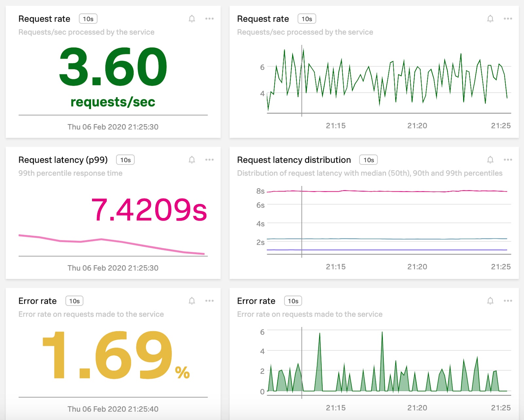Viewport: 524px width, 420px height.
Task: Click timestamp 21:25:40 under error rate value
Action: point(113,409)
